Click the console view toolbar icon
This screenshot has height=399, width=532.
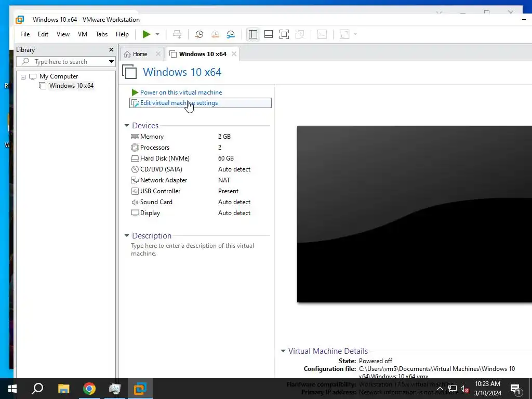(322, 34)
